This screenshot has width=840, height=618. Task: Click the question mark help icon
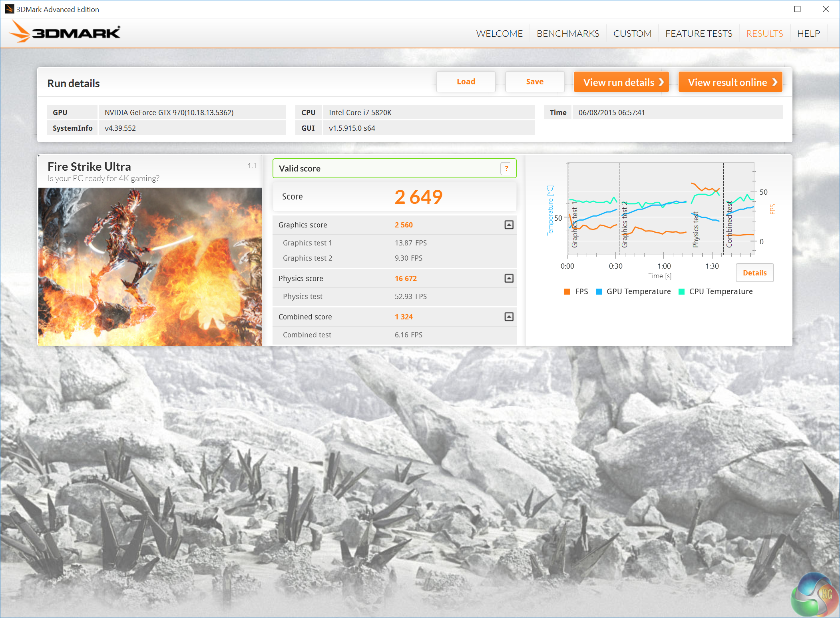click(x=506, y=169)
